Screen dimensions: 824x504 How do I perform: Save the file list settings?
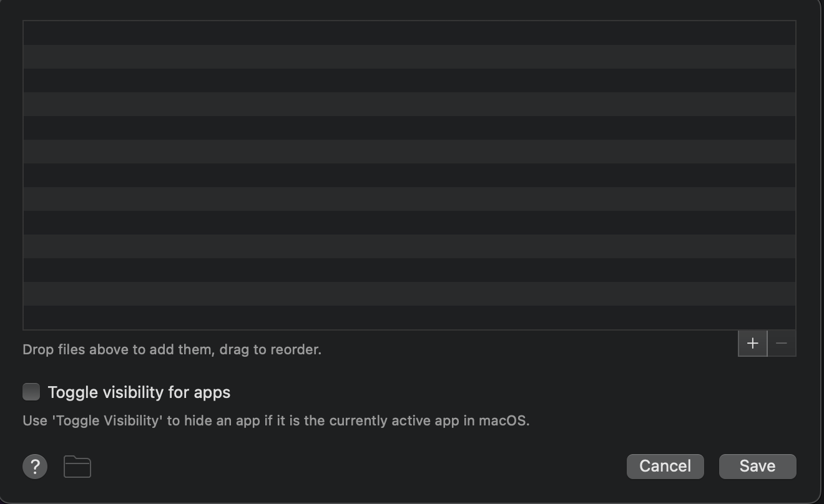coord(758,467)
